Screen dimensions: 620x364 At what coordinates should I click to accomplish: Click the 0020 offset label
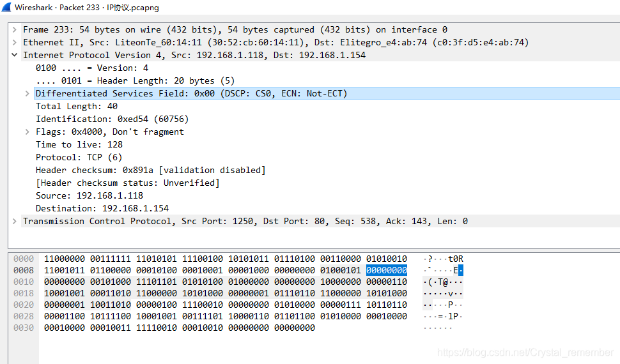(24, 305)
